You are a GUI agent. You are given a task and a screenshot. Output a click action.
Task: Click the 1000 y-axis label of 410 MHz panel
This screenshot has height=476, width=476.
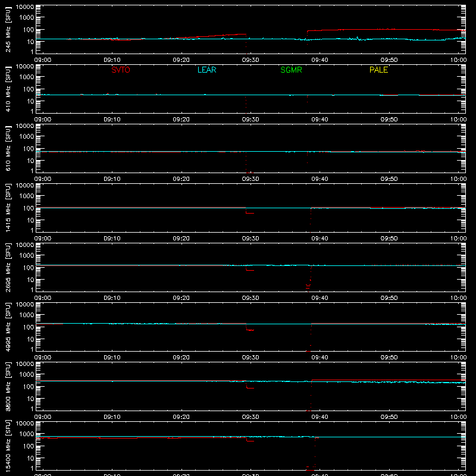pyautogui.click(x=27, y=77)
